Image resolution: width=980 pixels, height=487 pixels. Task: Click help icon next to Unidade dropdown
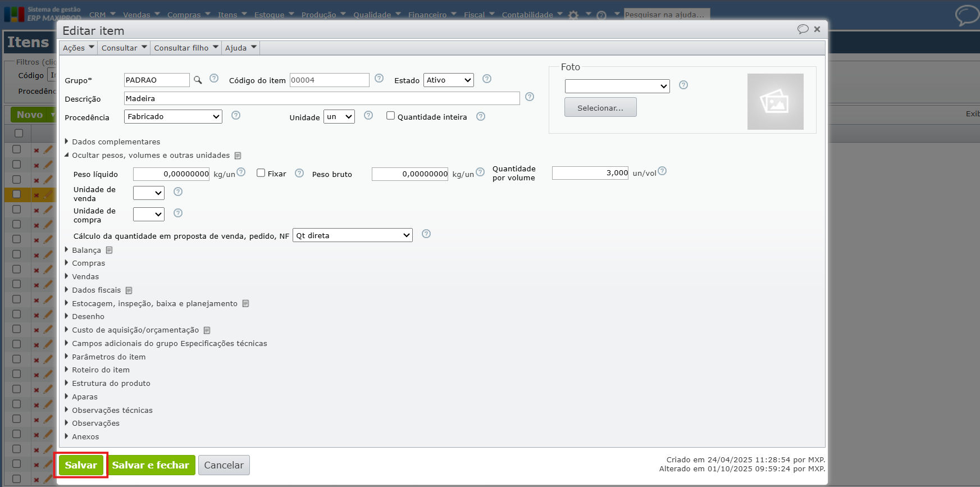(368, 115)
